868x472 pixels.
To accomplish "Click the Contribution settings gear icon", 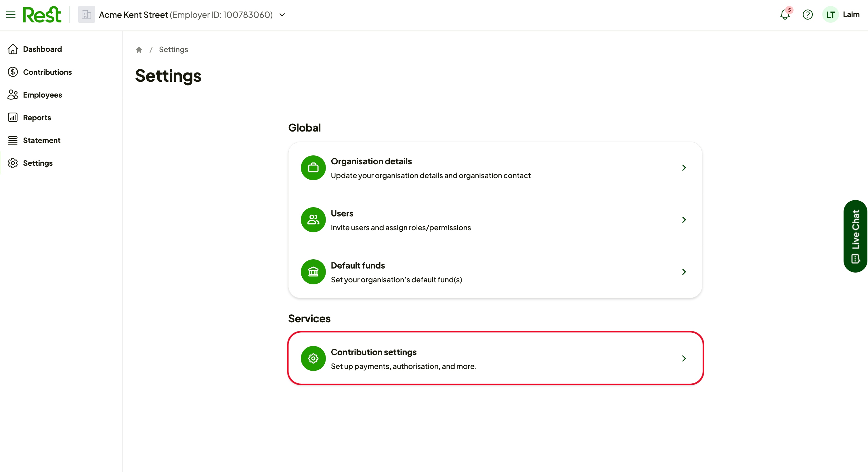I will pyautogui.click(x=313, y=358).
